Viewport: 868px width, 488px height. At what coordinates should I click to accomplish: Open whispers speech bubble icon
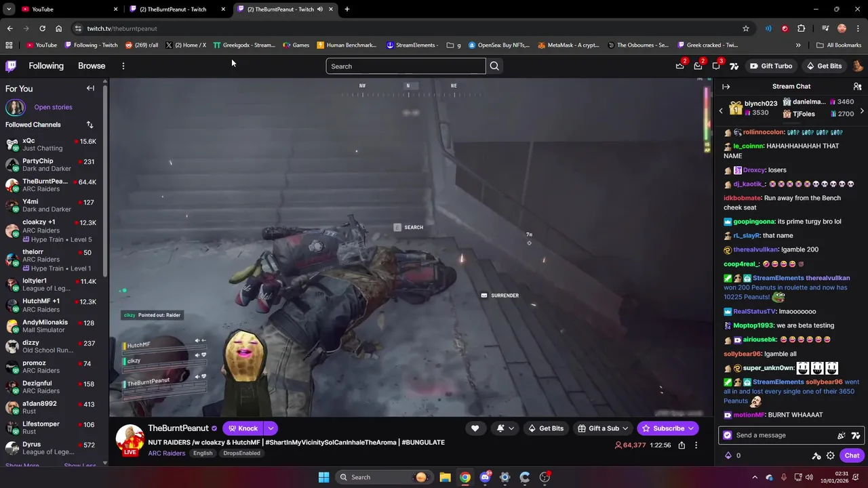716,66
